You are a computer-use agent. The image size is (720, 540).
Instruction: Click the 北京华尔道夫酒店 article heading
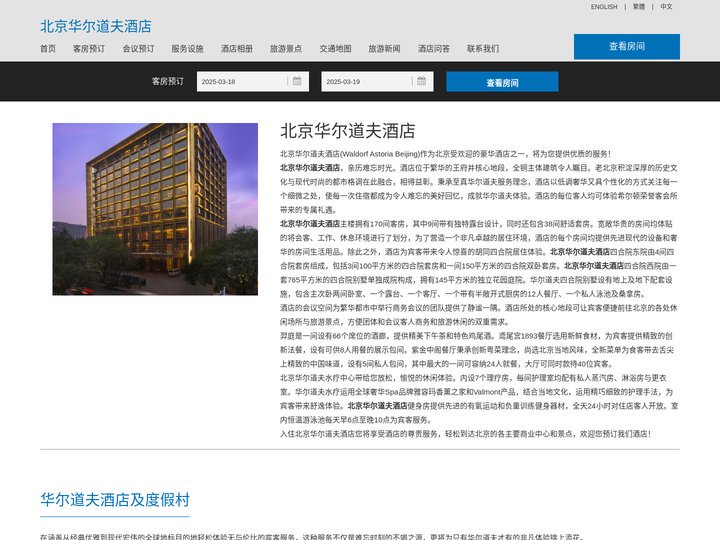click(348, 131)
